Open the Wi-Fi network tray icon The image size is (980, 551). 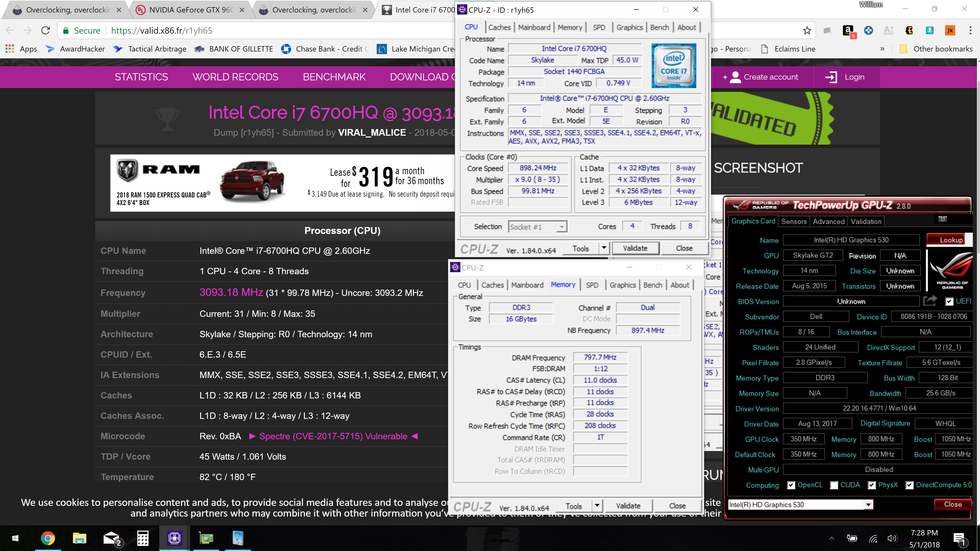[873, 539]
